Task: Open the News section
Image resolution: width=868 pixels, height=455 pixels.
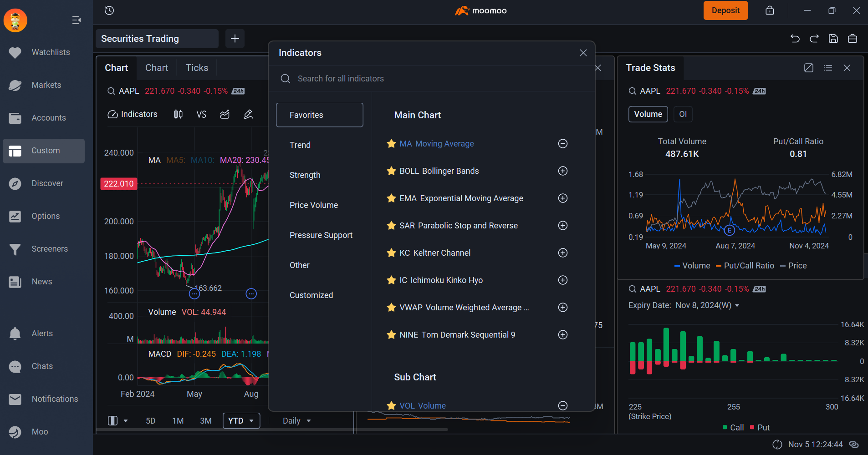Action: point(44,282)
